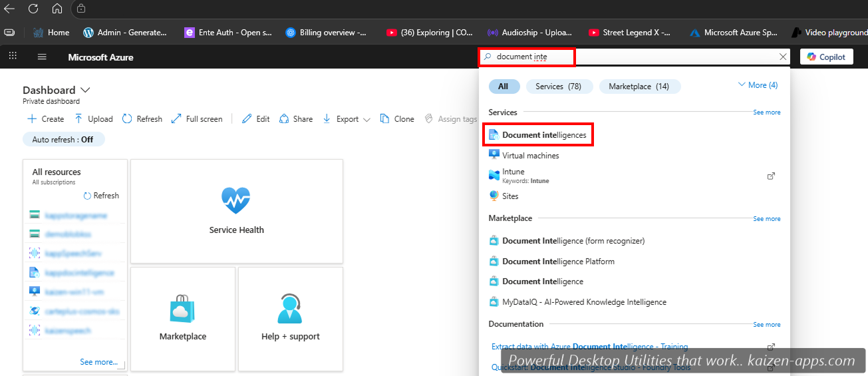Open the Home bookmark
Viewport: 868px width, 376px height.
tap(51, 32)
